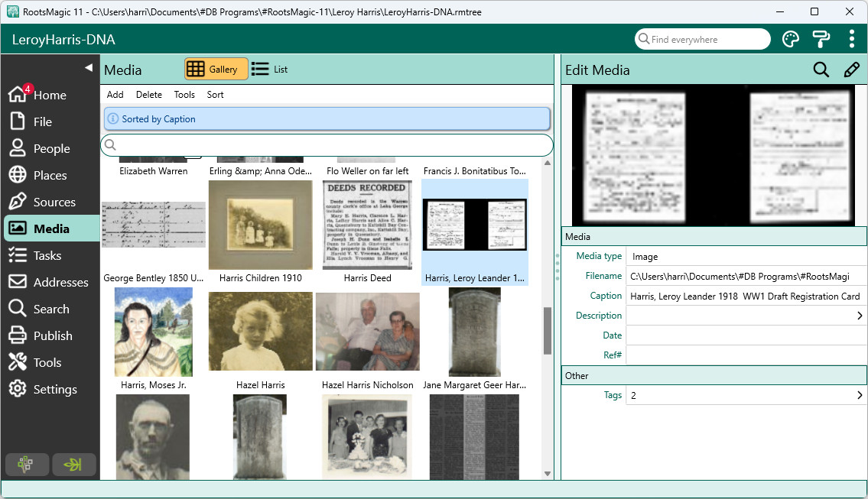Open the Places globe icon
Image resolution: width=868 pixels, height=499 pixels.
coord(18,175)
